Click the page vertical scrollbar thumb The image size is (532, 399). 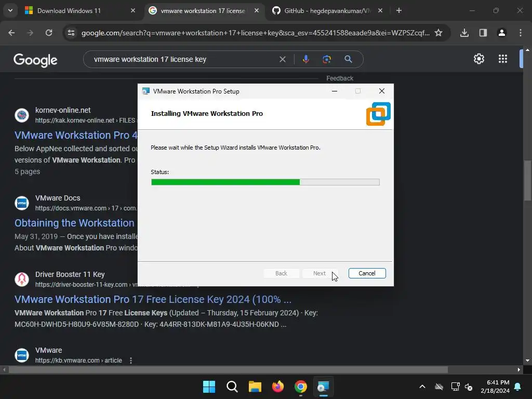(527, 180)
